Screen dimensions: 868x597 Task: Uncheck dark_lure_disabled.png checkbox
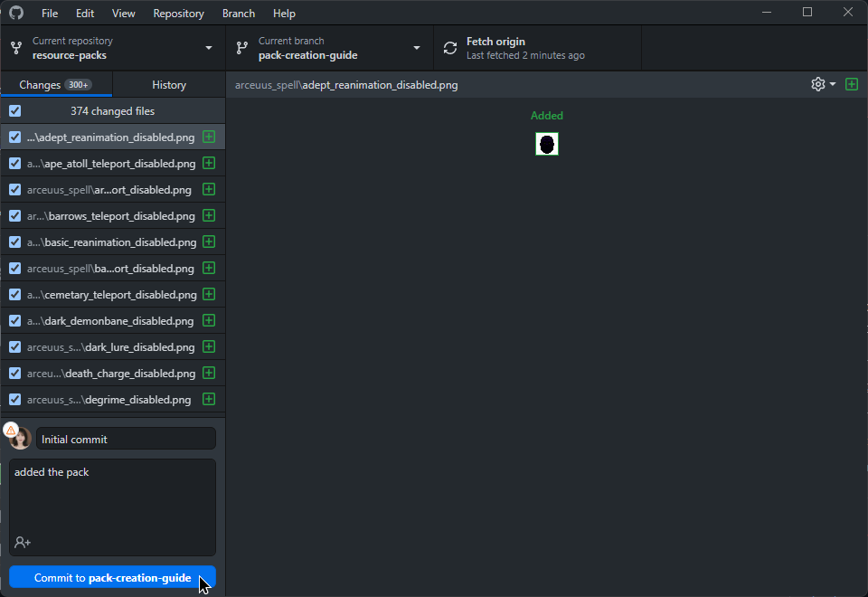click(15, 346)
